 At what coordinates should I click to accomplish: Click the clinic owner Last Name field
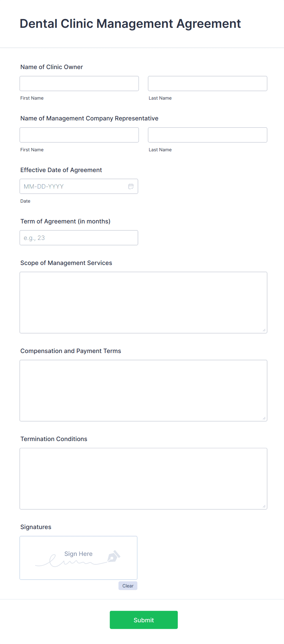pyautogui.click(x=207, y=83)
